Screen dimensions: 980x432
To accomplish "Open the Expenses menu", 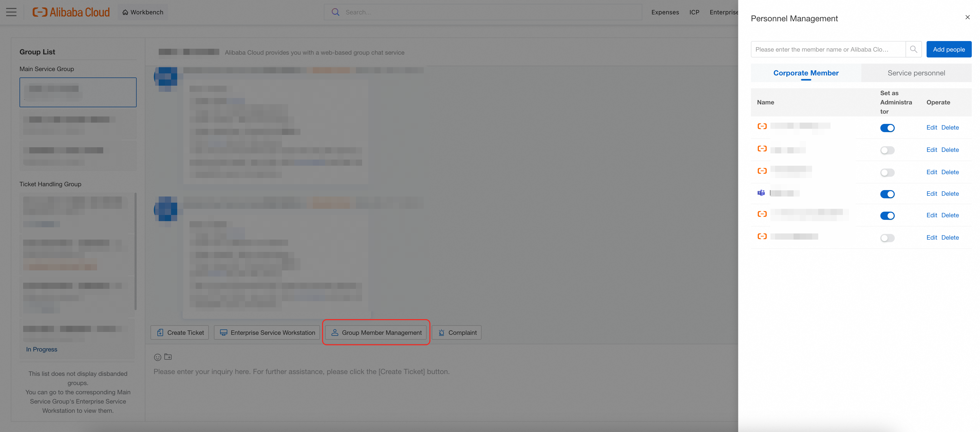I will (x=665, y=12).
